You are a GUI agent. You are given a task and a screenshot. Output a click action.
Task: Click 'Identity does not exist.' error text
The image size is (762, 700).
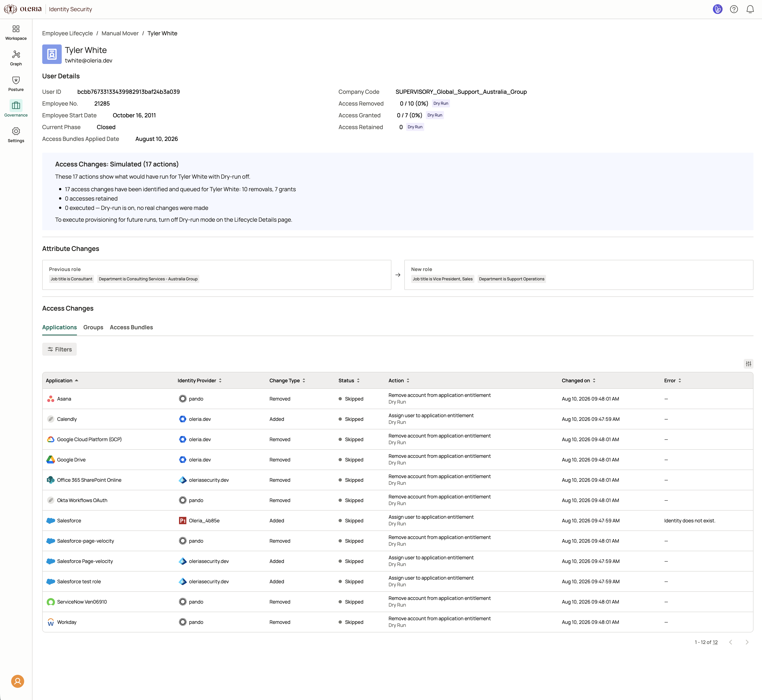(x=689, y=521)
